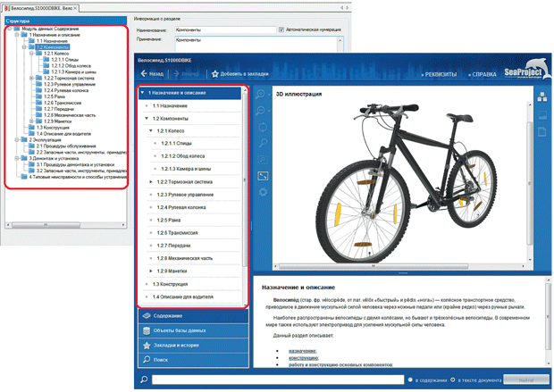The image size is (554, 392).
Task: Expand '1.2.2 Тормозная система' in Структура tree
Action: tap(31, 78)
